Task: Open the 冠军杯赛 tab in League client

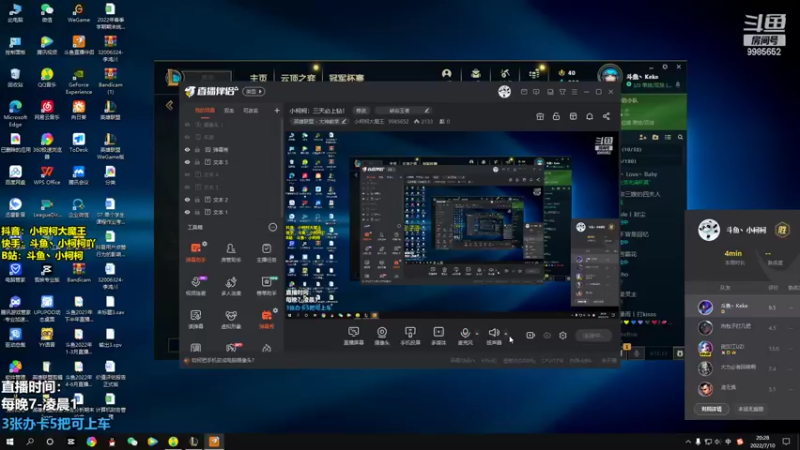Action: click(x=346, y=78)
